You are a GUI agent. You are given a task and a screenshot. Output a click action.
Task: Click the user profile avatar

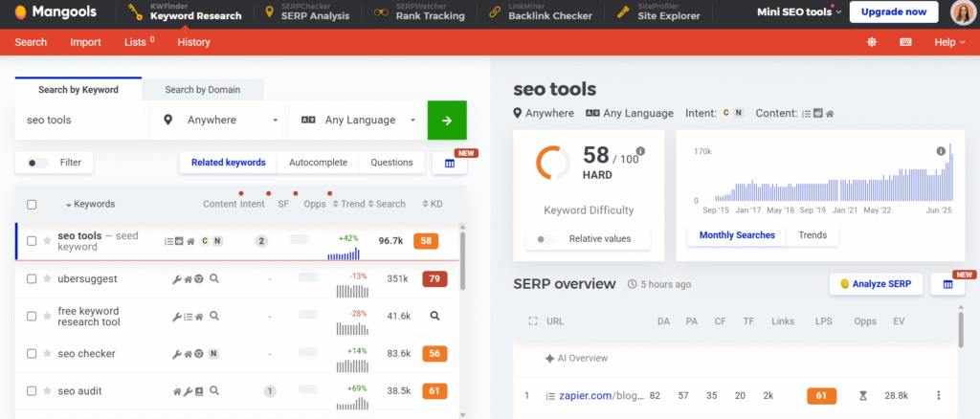tap(962, 12)
